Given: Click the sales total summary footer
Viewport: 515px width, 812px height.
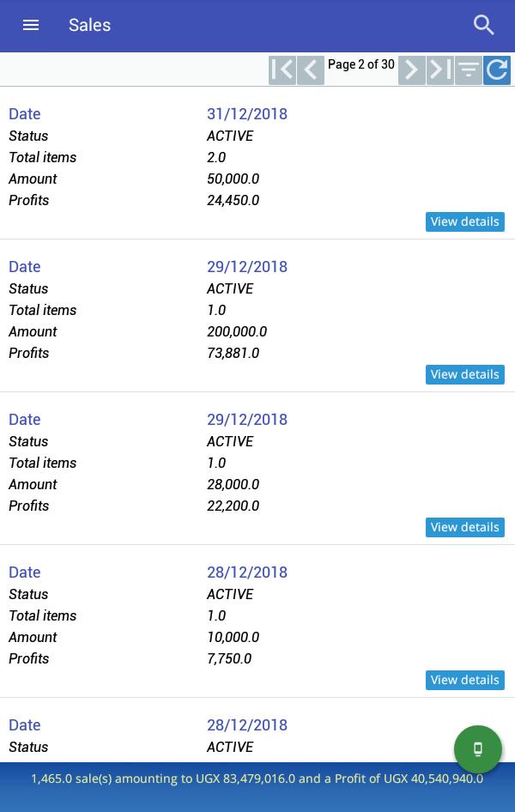Looking at the screenshot, I should [x=257, y=779].
